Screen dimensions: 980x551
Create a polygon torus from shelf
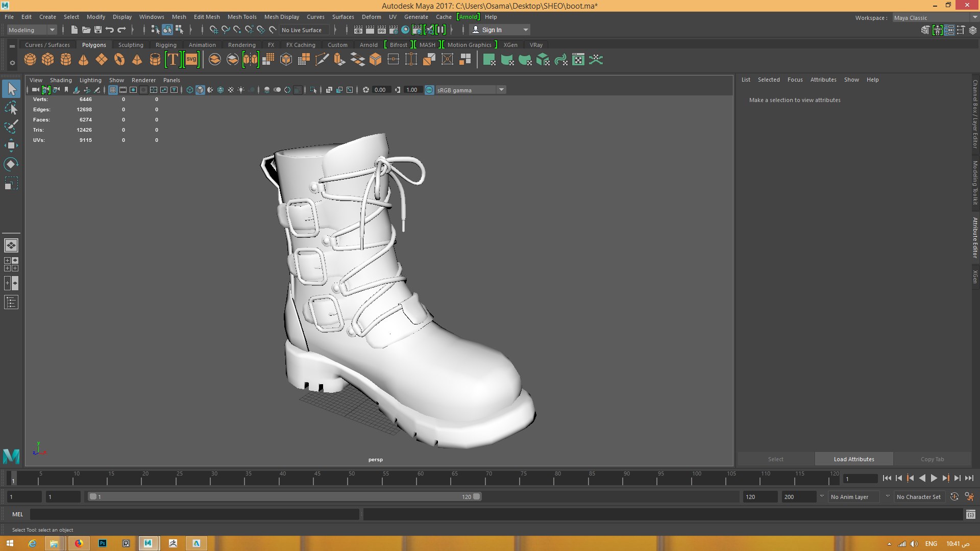[119, 60]
